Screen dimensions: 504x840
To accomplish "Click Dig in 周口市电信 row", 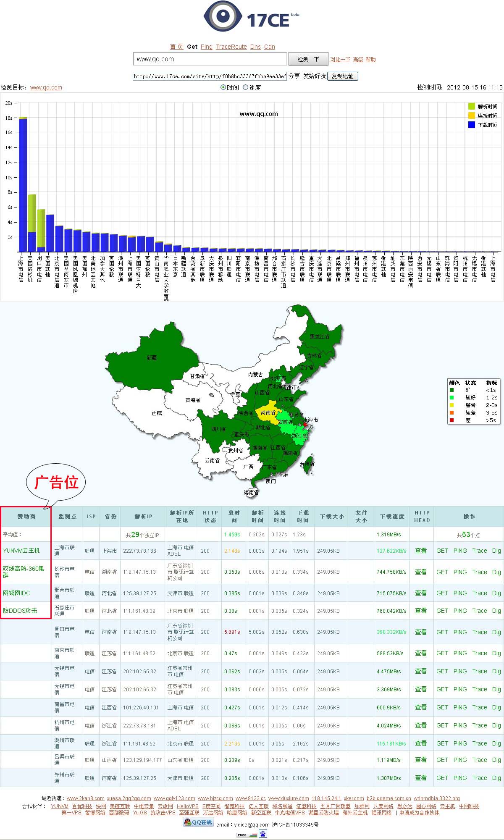I will [496, 632].
